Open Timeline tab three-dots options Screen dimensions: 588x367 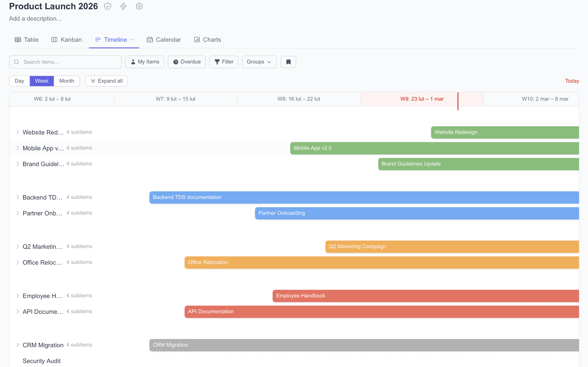132,40
